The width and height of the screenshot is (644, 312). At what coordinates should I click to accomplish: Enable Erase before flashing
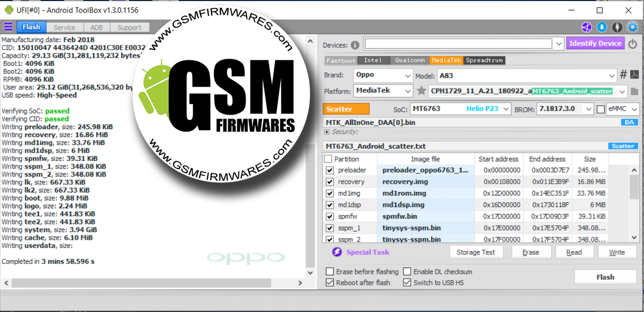(330, 272)
